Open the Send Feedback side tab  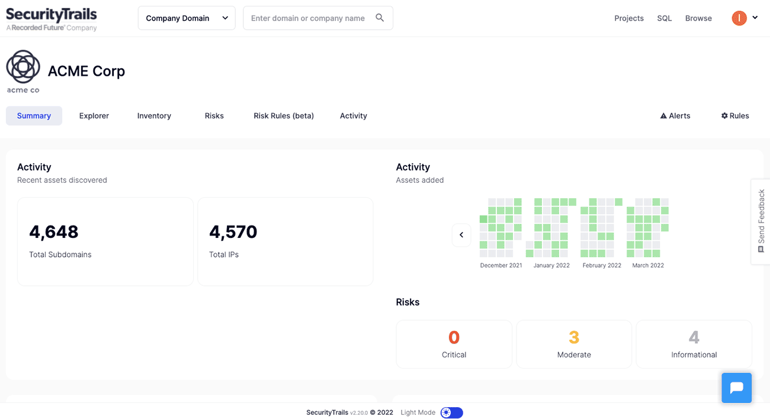761,222
